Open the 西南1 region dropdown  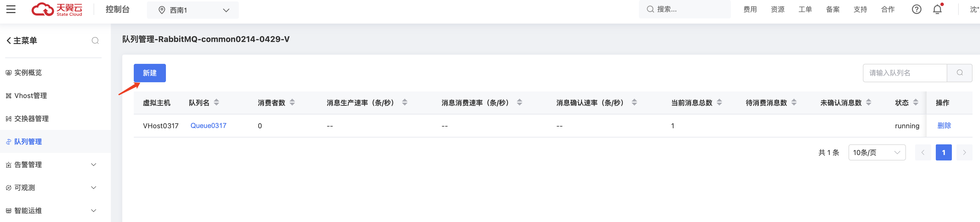[193, 10]
